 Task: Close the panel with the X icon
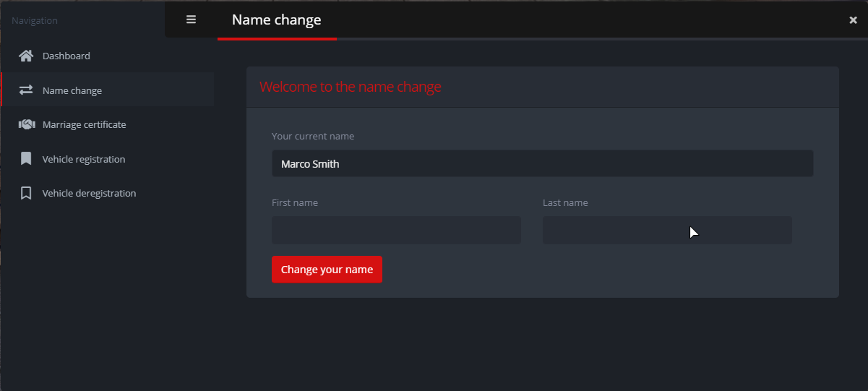[853, 20]
